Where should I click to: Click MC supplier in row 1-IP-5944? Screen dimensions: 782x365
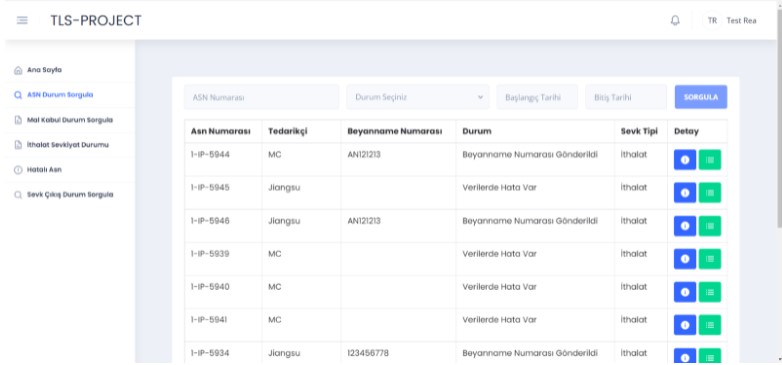[274, 155]
